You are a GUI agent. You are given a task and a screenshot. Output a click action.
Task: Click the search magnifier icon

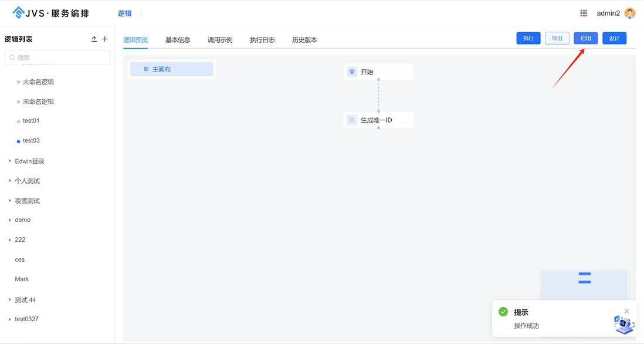(x=12, y=58)
